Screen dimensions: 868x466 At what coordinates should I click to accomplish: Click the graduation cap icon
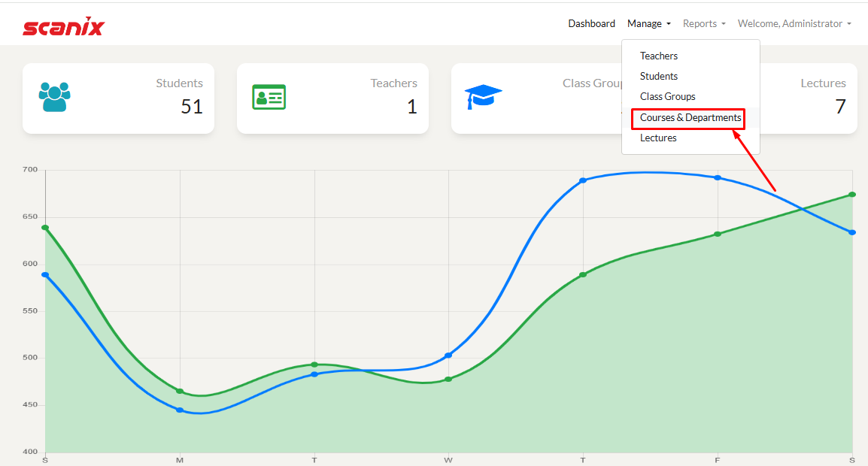coord(483,97)
